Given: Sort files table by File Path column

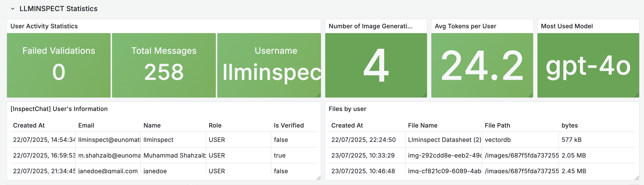Looking at the screenshot, I should 497,125.
